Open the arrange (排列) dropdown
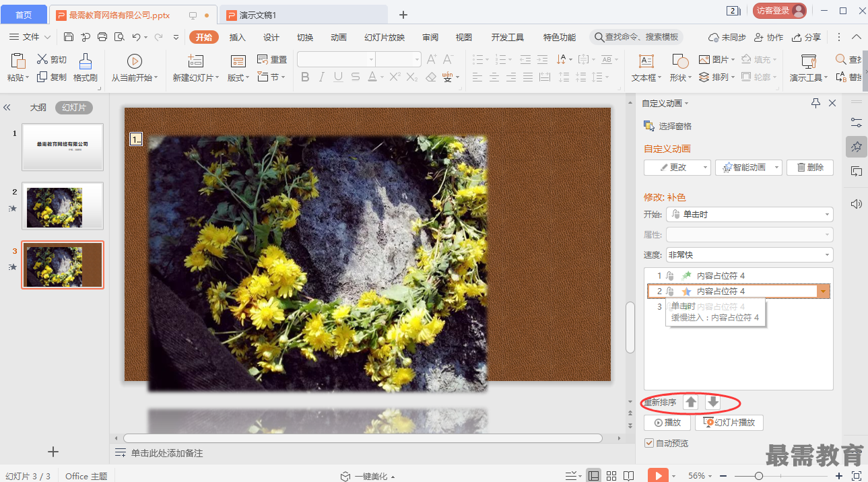 (717, 77)
